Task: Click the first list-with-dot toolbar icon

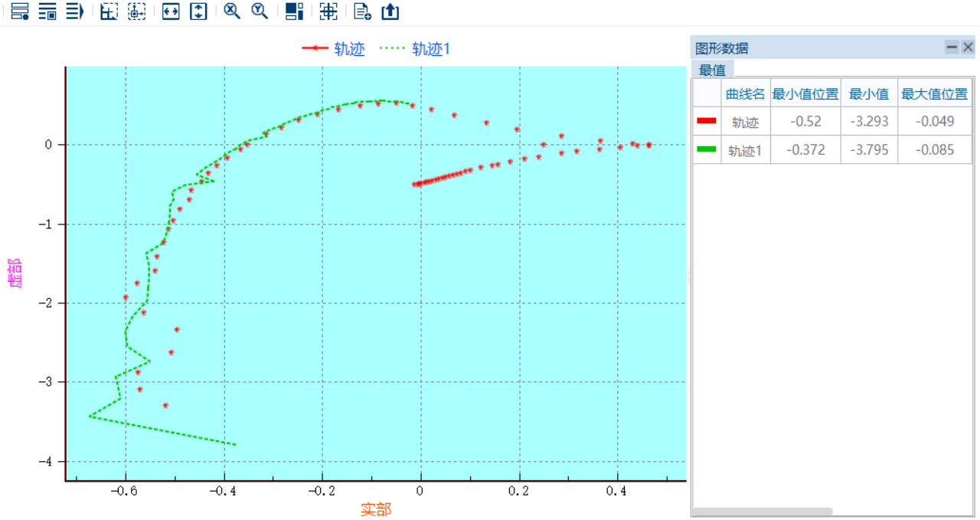Action: pos(20,11)
